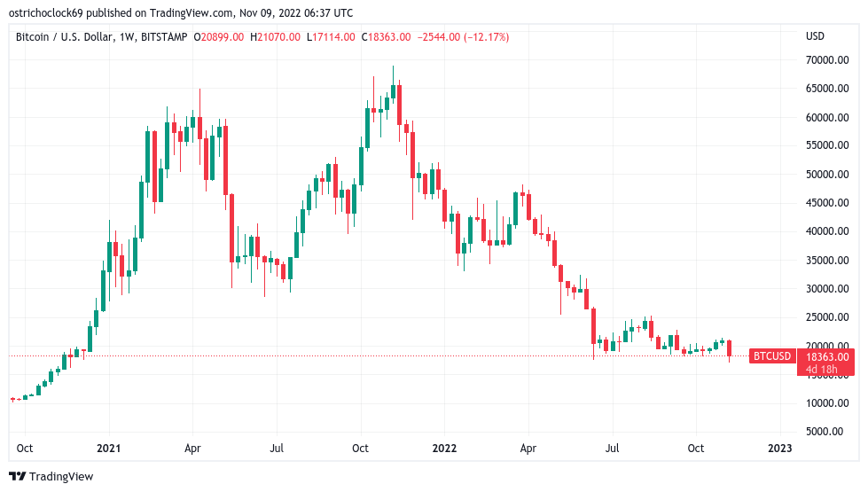The image size is (868, 492).
Task: Click the high price value 21070.00
Action: click(x=281, y=37)
